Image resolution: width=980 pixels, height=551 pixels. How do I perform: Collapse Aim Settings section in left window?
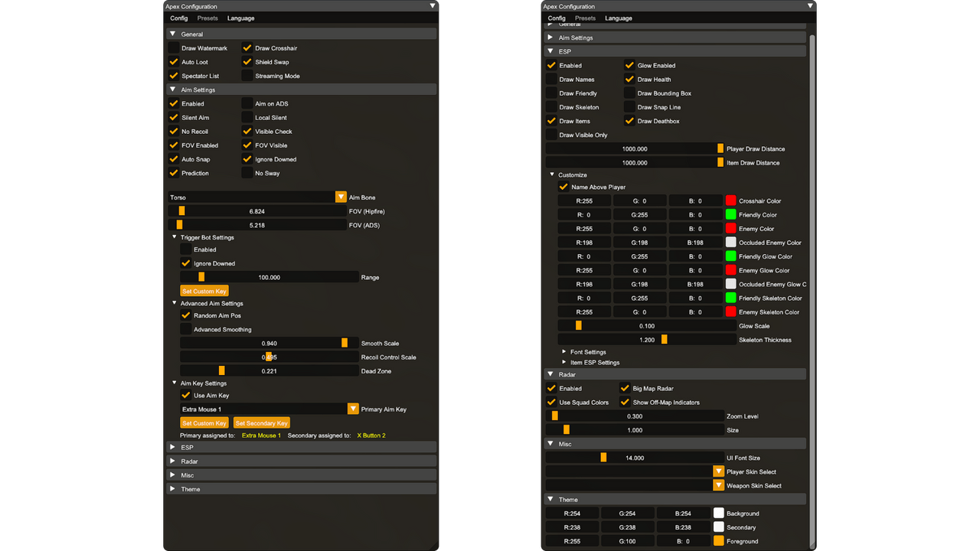pos(302,90)
